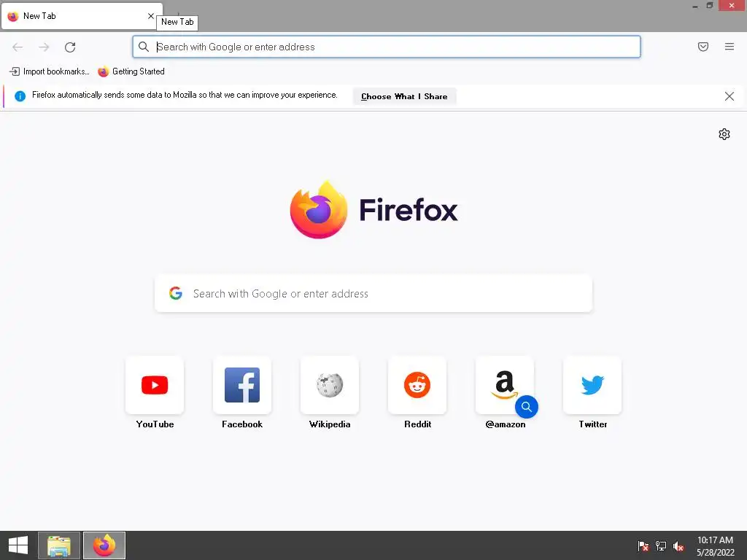Open Getting Started bookmark

(x=131, y=71)
